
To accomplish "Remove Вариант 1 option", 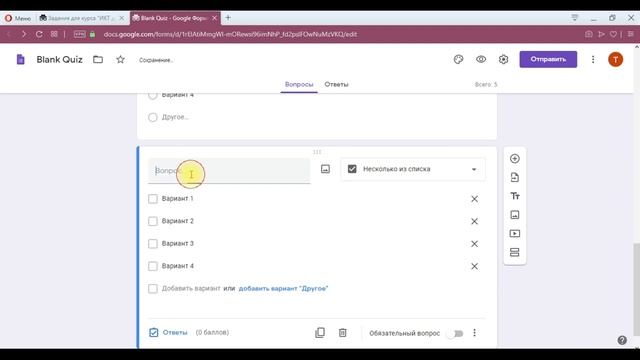I will point(474,199).
